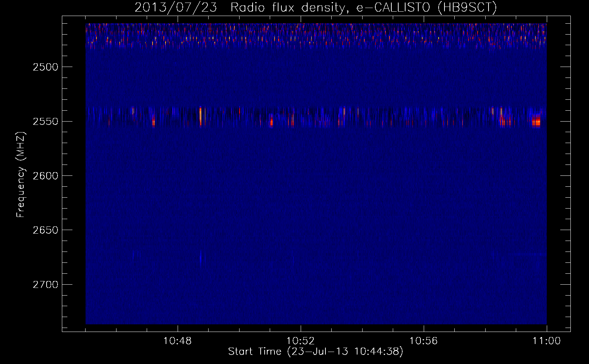Click the 10:56 time tick label
The height and width of the screenshot is (364, 589).
[423, 341]
